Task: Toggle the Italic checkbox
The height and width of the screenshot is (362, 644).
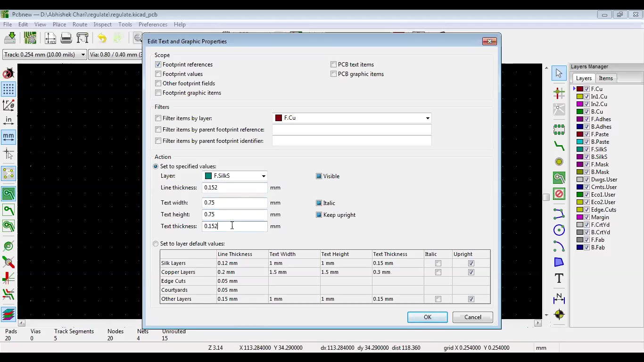Action: pos(319,203)
